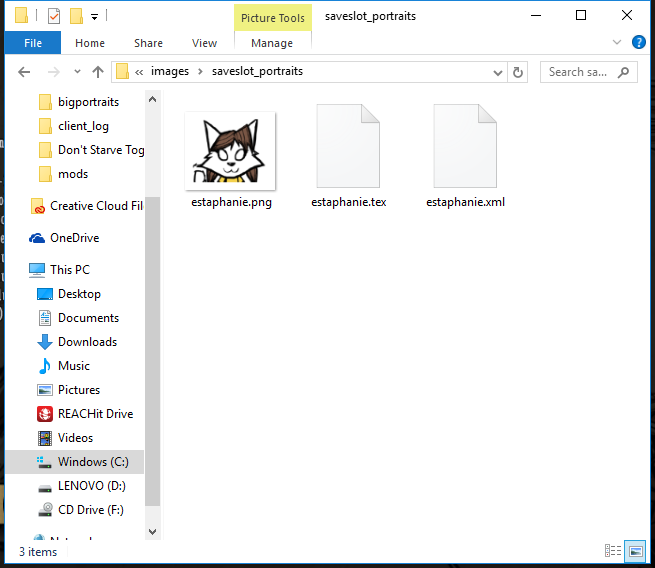Click the Properties icon in quick access toolbar

54,16
